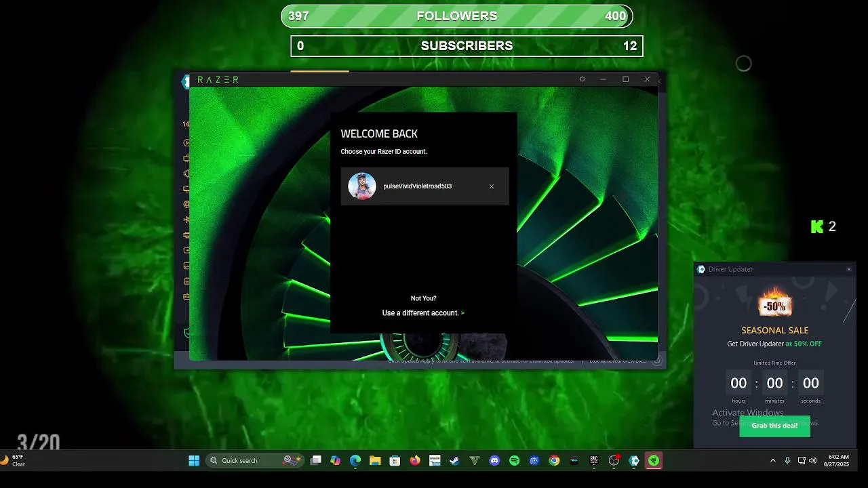Open the Amazon taskbar shortcut
The image size is (868, 488).
click(435, 461)
